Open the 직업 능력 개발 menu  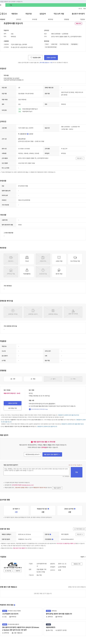coord(59,14)
